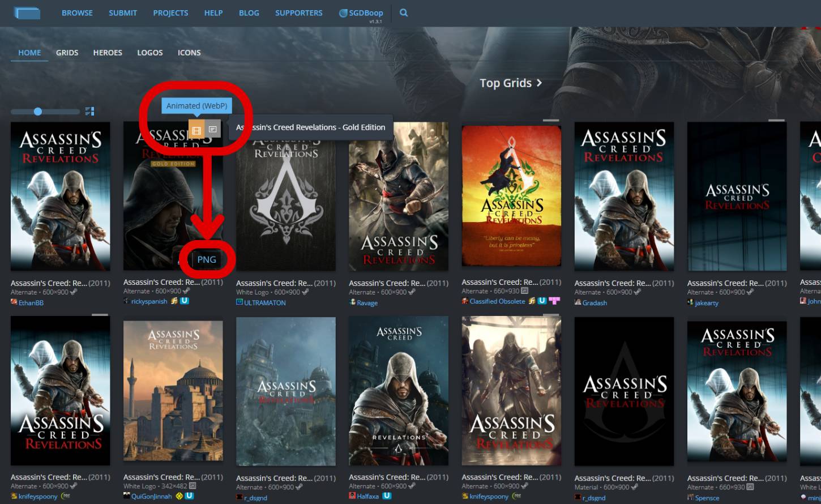Select the PNG format badge
Image resolution: width=821 pixels, height=504 pixels.
pyautogui.click(x=206, y=259)
